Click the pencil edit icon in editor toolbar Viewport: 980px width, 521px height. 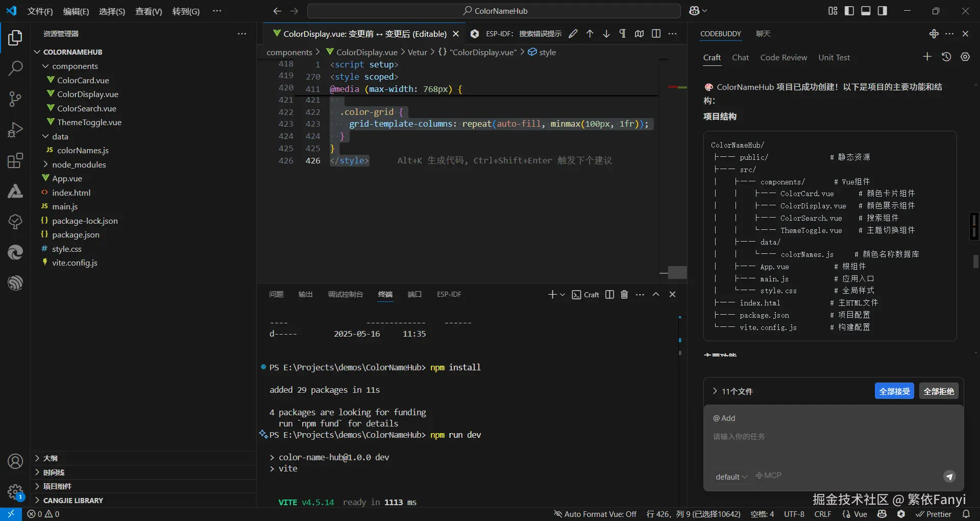tap(573, 34)
